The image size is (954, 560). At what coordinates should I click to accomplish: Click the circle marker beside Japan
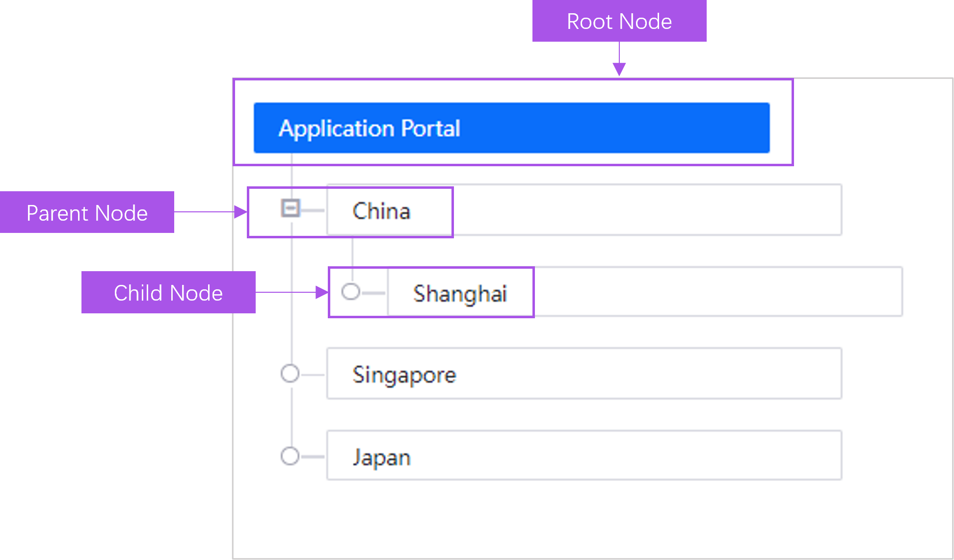[x=290, y=456]
